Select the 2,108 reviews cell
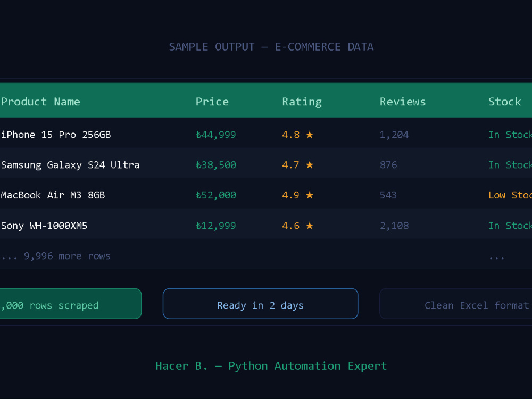This screenshot has width=532, height=399. 394,226
